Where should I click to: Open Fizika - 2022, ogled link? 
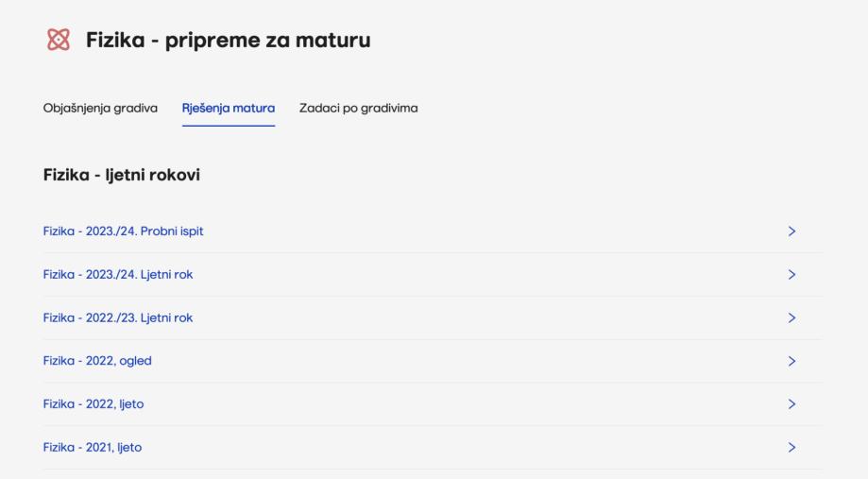click(97, 361)
